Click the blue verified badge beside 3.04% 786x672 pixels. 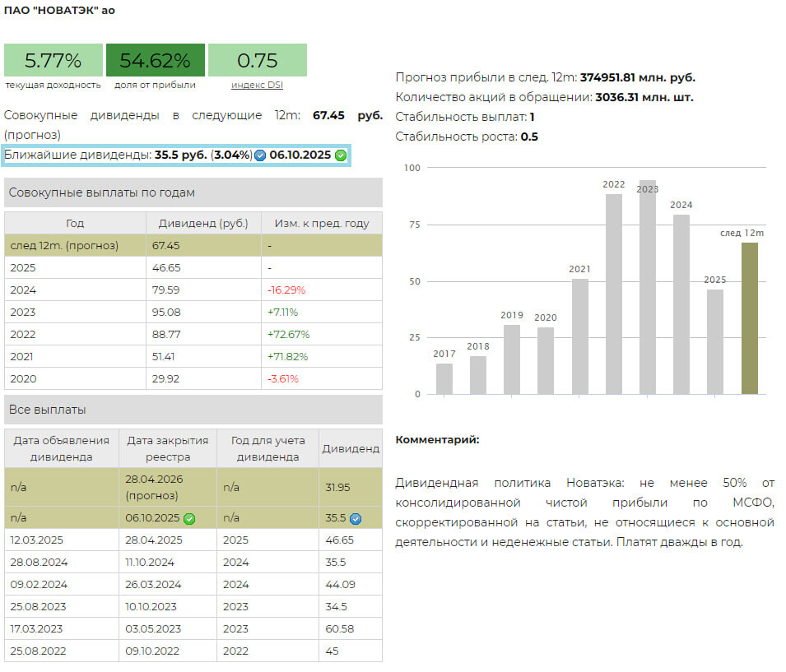(260, 155)
